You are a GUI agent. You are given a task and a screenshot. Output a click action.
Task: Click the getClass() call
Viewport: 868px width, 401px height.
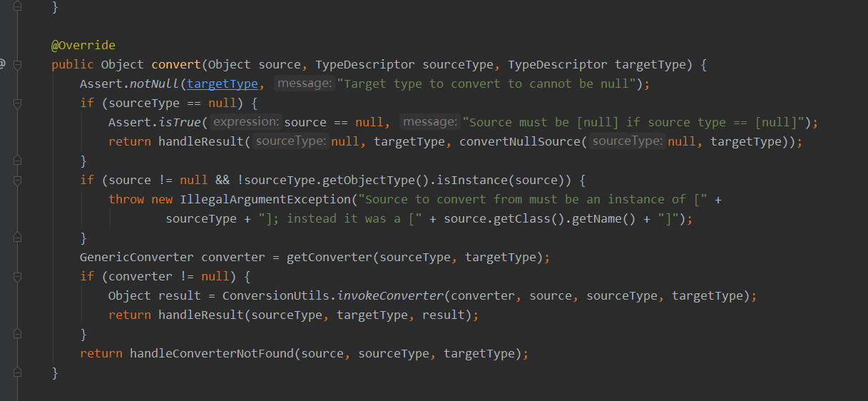[x=526, y=218]
